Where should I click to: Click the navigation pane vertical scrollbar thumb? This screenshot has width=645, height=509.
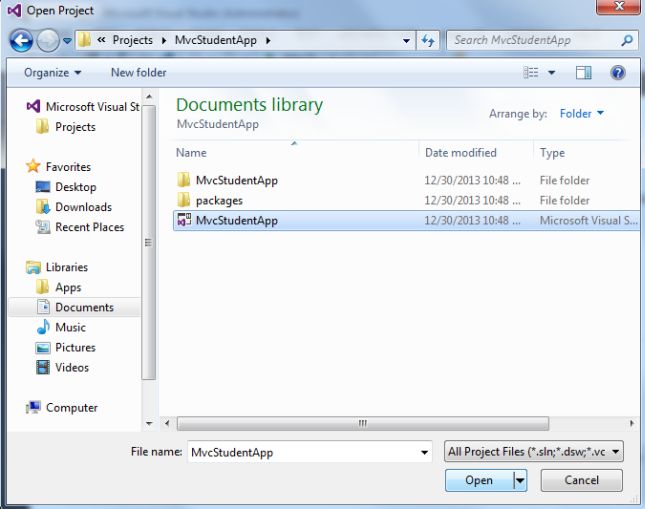149,243
